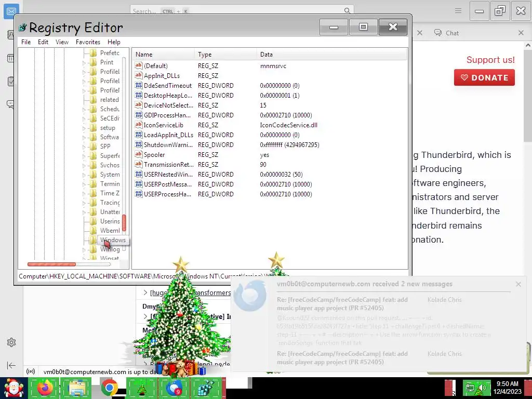
Task: Open the Santa start button
Action: [14, 389]
